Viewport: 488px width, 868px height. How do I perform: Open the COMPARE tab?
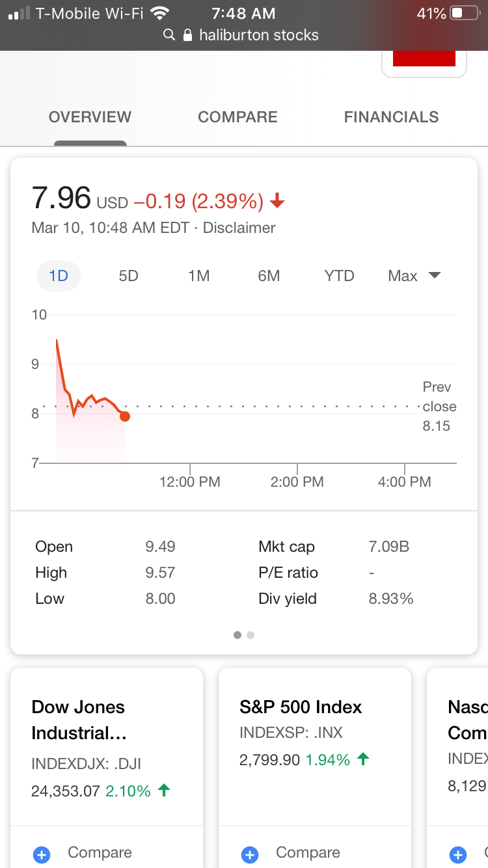(237, 117)
